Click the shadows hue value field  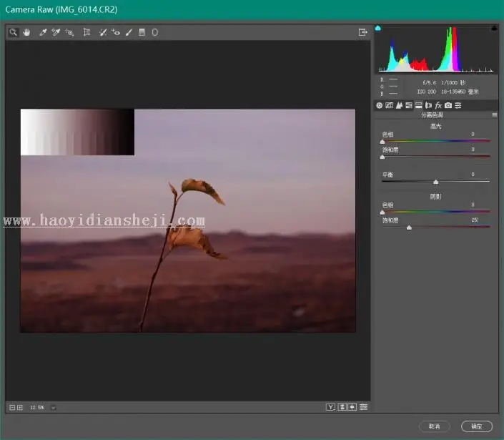tap(473, 205)
